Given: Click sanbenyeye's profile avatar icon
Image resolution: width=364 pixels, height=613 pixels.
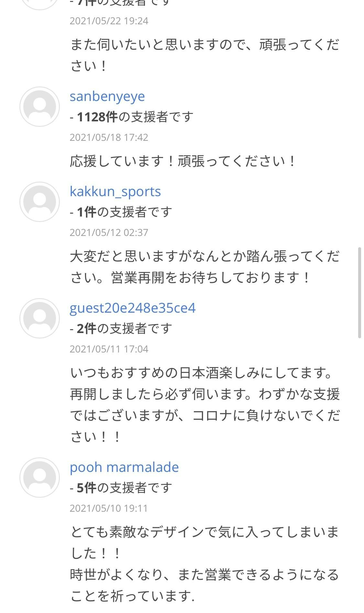Looking at the screenshot, I should (39, 106).
